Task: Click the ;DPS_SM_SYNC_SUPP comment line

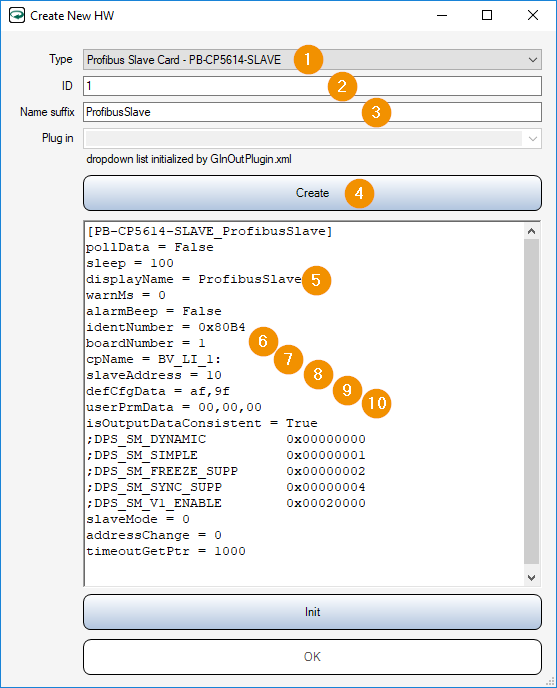Action: pyautogui.click(x=226, y=487)
